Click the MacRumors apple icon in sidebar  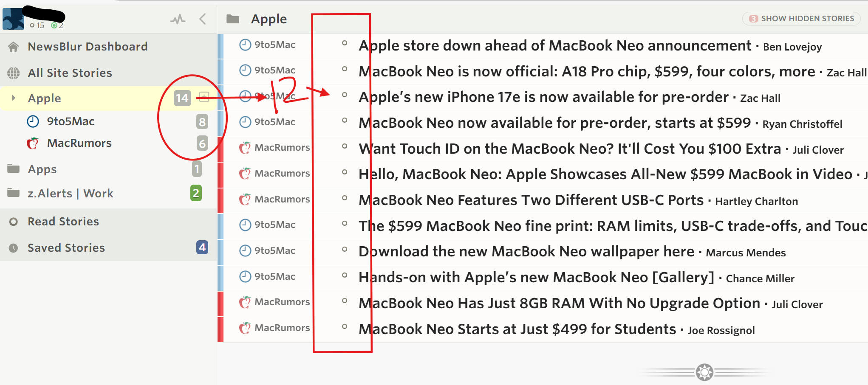coord(33,143)
